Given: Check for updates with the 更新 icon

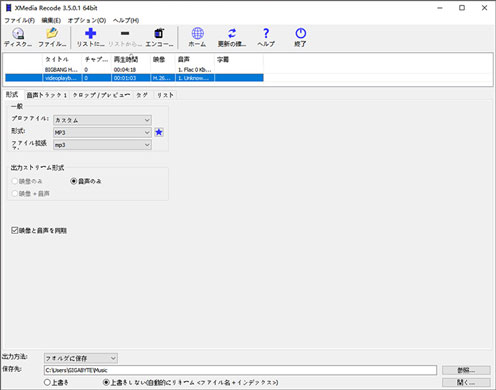Looking at the screenshot, I should 232,37.
